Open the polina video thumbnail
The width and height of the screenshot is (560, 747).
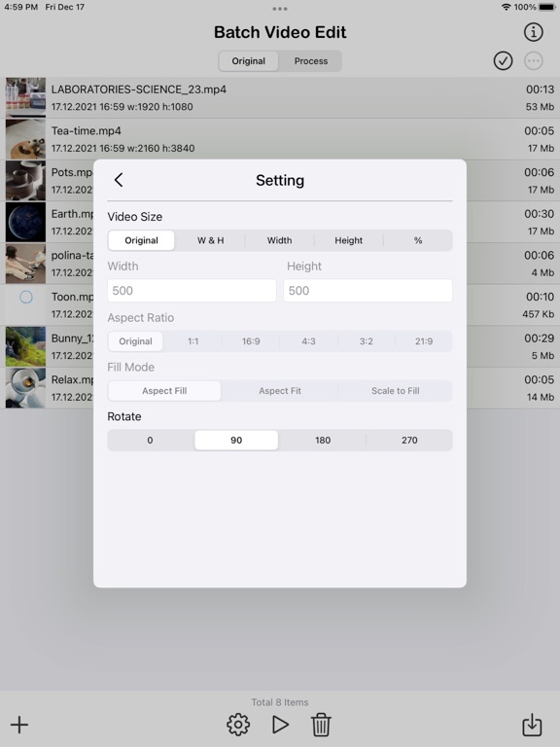coord(25,263)
